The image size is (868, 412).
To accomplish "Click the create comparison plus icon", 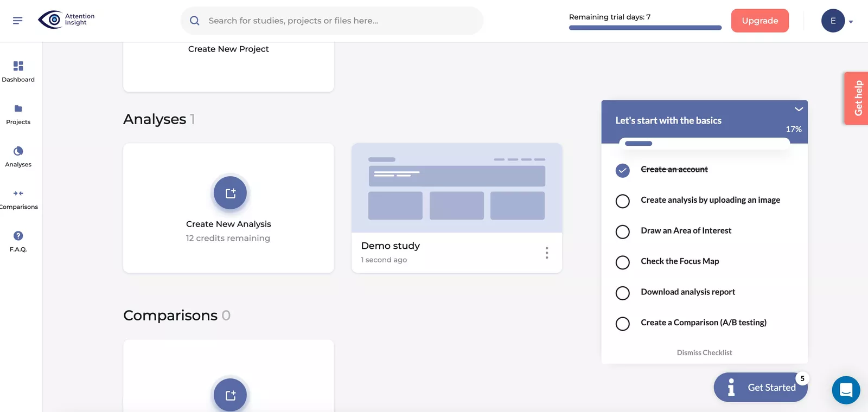I will [x=230, y=395].
